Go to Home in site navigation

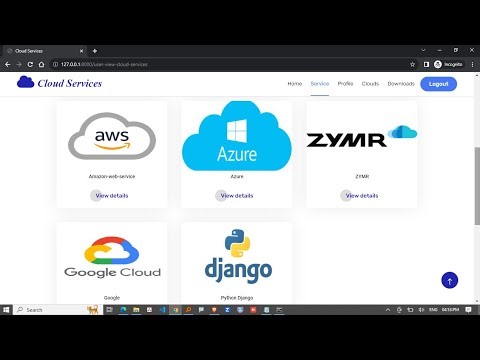(295, 84)
